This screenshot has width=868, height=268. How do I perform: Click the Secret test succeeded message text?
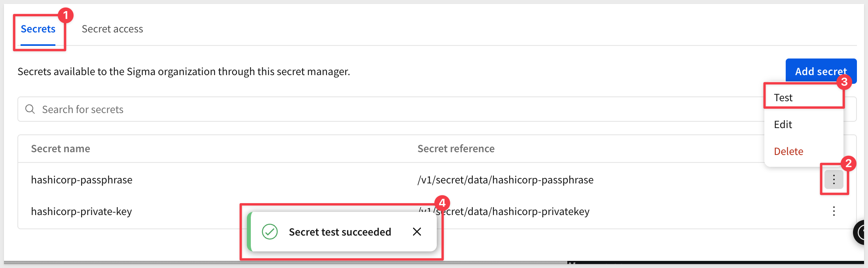[340, 232]
